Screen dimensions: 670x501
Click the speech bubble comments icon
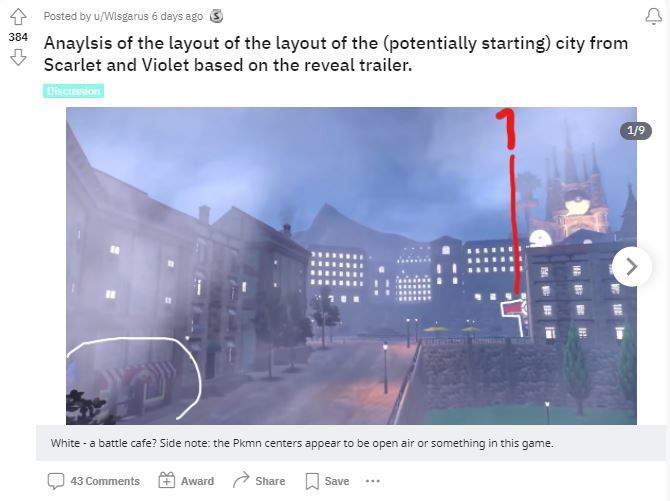[56, 481]
